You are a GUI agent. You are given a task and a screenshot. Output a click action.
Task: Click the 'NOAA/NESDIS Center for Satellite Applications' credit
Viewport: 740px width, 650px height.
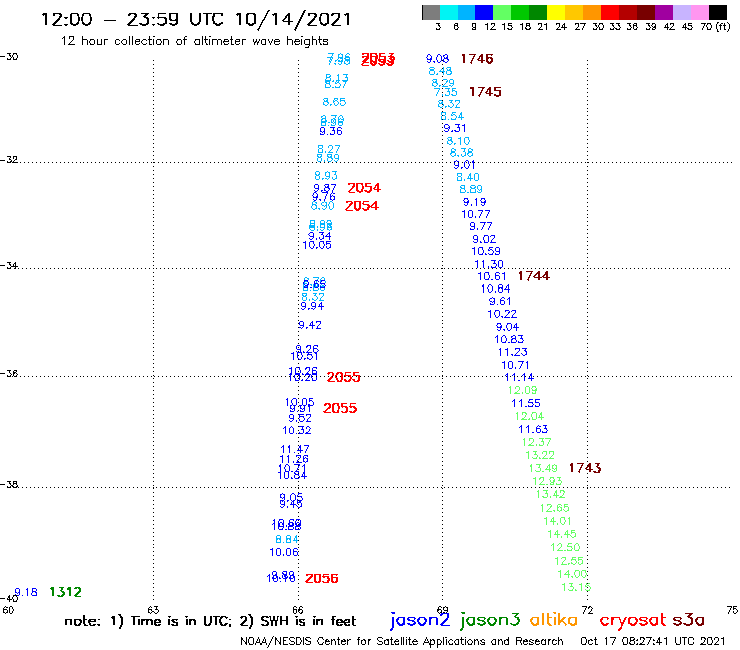pyautogui.click(x=402, y=641)
